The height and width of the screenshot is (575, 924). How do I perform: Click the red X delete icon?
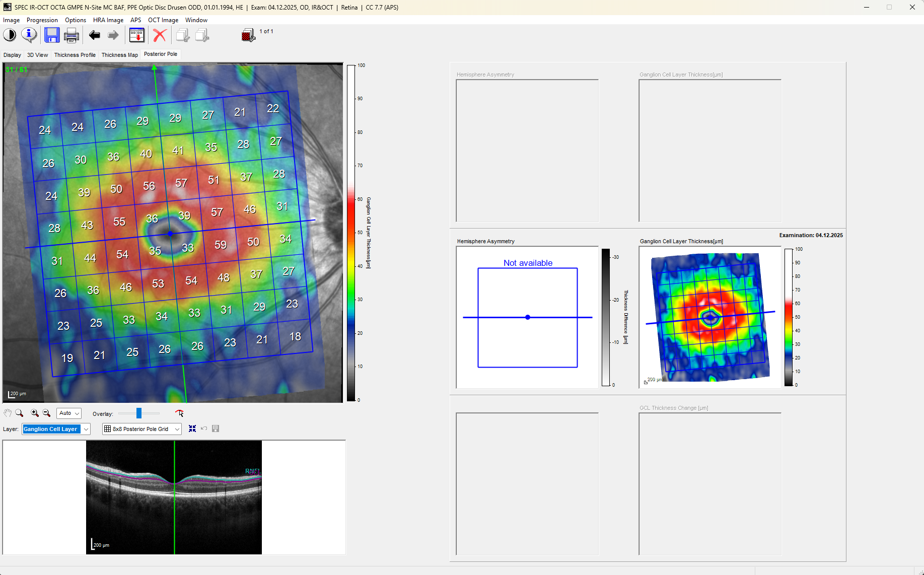pyautogui.click(x=160, y=35)
